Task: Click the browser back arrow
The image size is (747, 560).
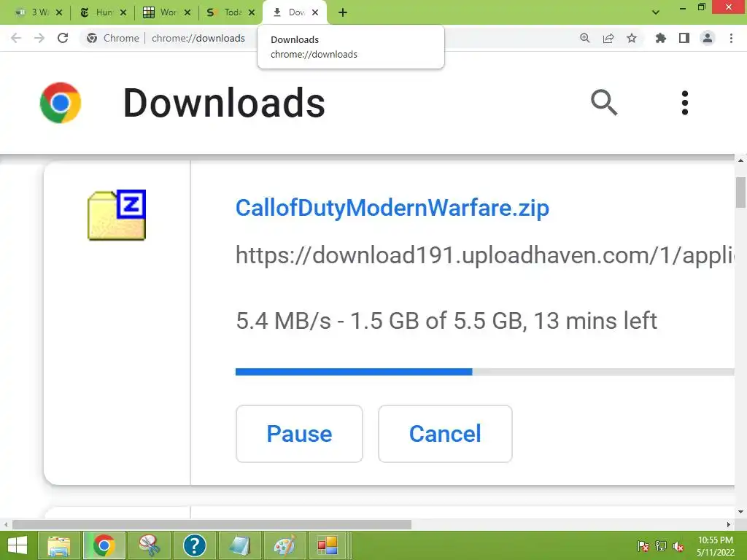Action: [x=16, y=38]
